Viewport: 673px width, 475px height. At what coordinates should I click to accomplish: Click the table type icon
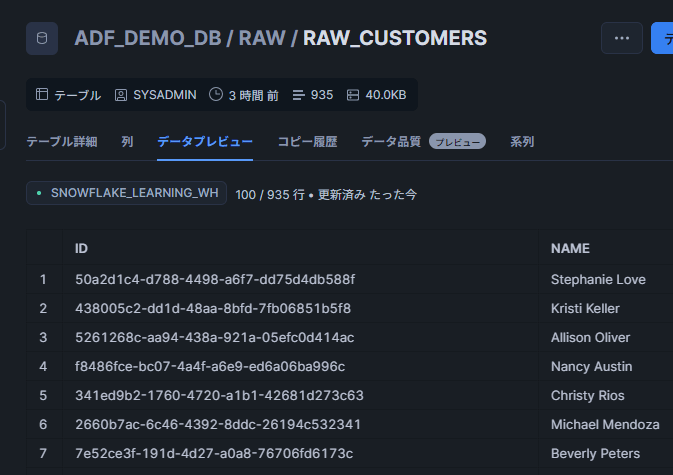pyautogui.click(x=42, y=94)
